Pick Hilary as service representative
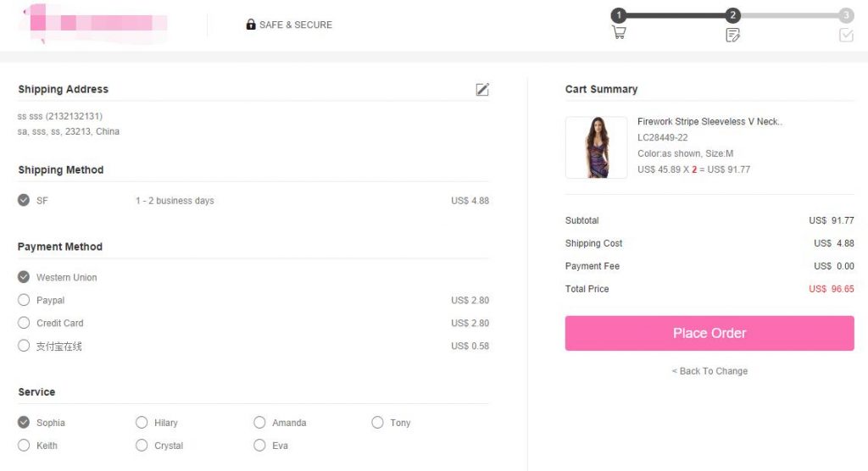Viewport: 868px width, 471px height. coord(142,423)
